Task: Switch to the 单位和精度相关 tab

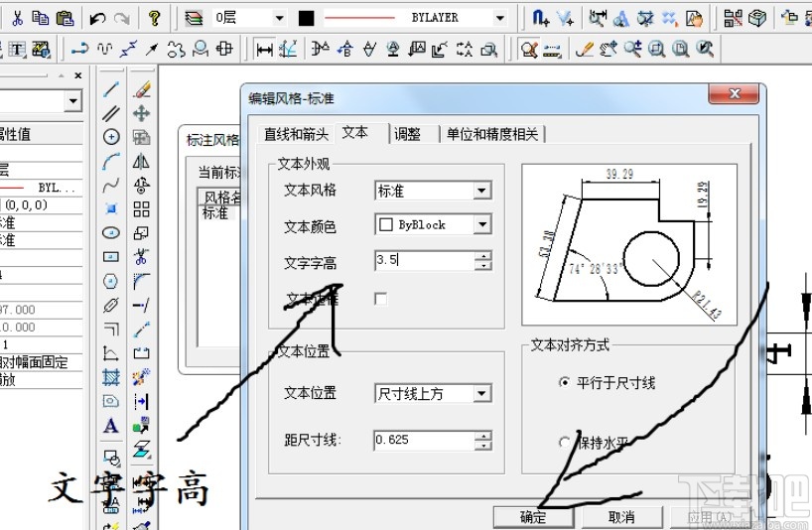Action: pos(492,135)
